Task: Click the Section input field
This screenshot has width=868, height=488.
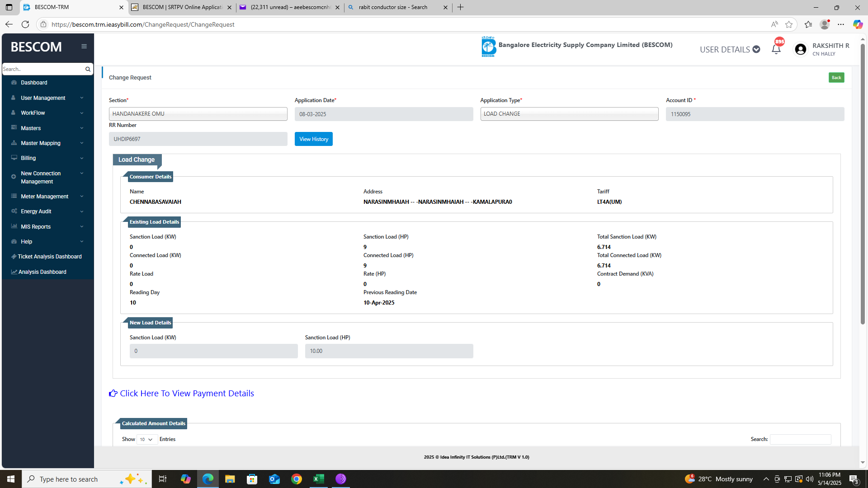Action: [x=198, y=114]
